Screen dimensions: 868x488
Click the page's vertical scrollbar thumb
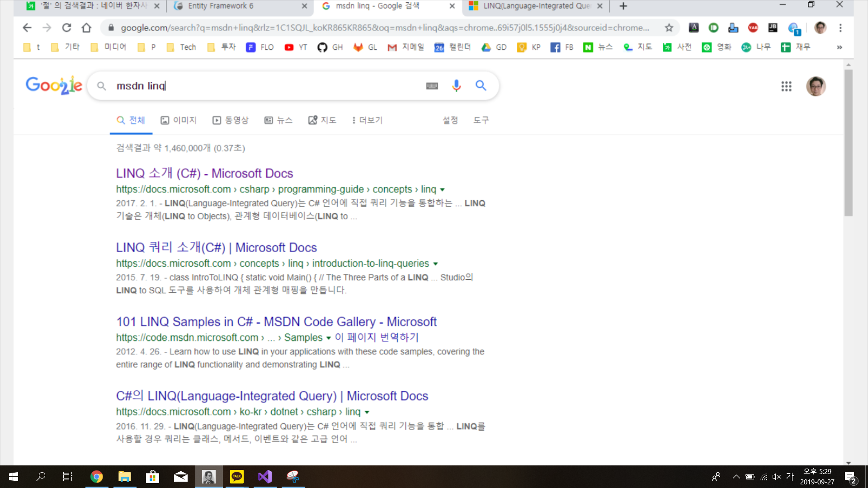click(849, 142)
